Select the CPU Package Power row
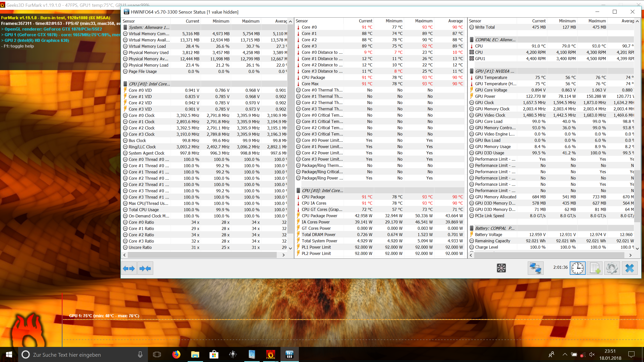The height and width of the screenshot is (362, 644). click(380, 216)
